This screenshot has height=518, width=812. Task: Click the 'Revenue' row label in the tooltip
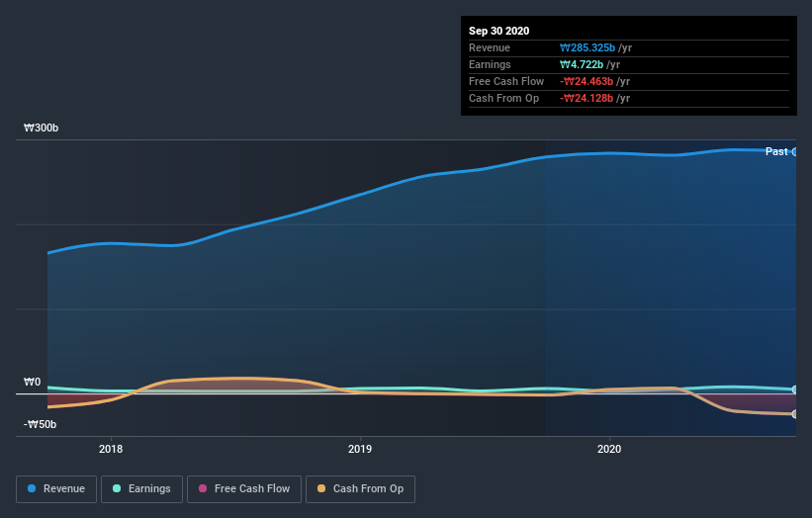pyautogui.click(x=490, y=47)
